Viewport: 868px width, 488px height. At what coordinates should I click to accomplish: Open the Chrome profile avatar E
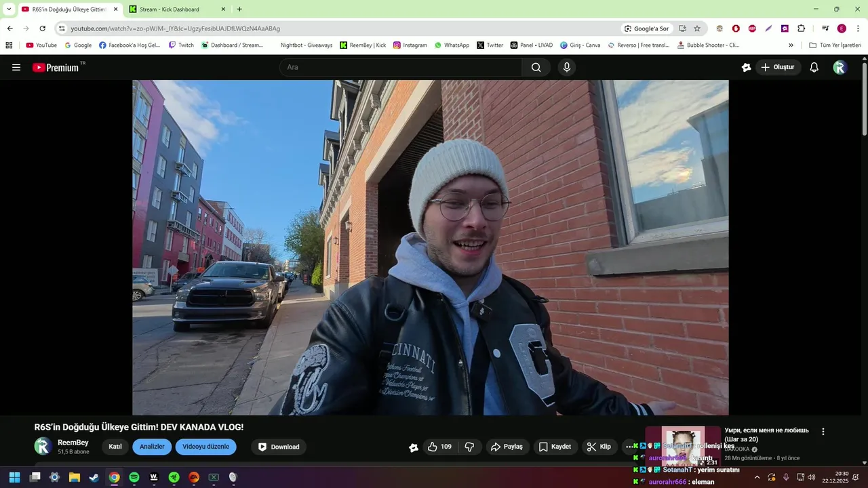[x=842, y=28]
